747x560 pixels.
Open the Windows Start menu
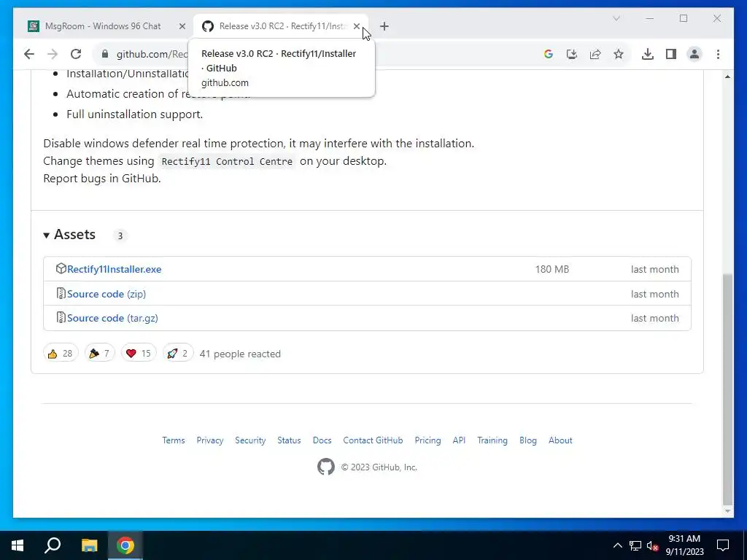coord(18,545)
